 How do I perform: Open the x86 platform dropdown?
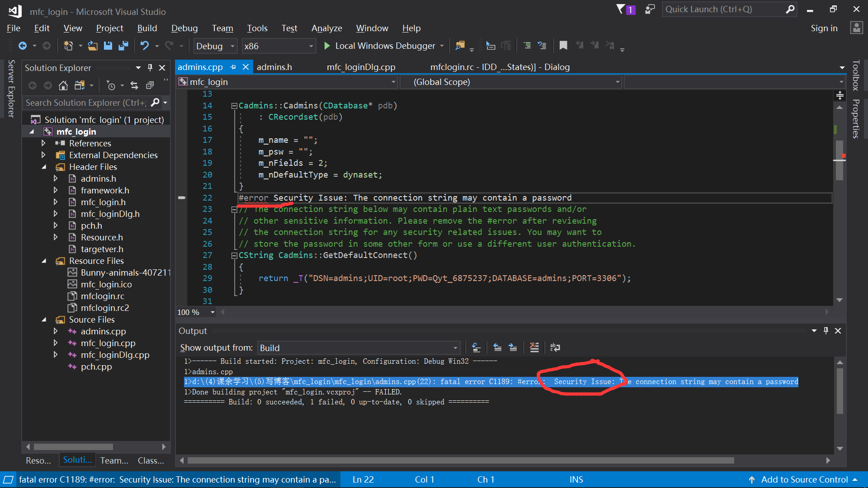(311, 46)
